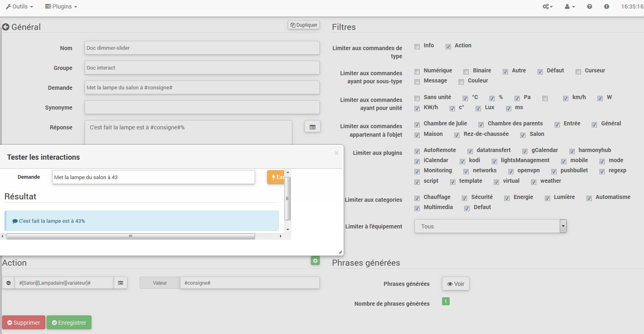The width and height of the screenshot is (644, 334).
Task: Click the Enregistrer button
Action: 69,323
